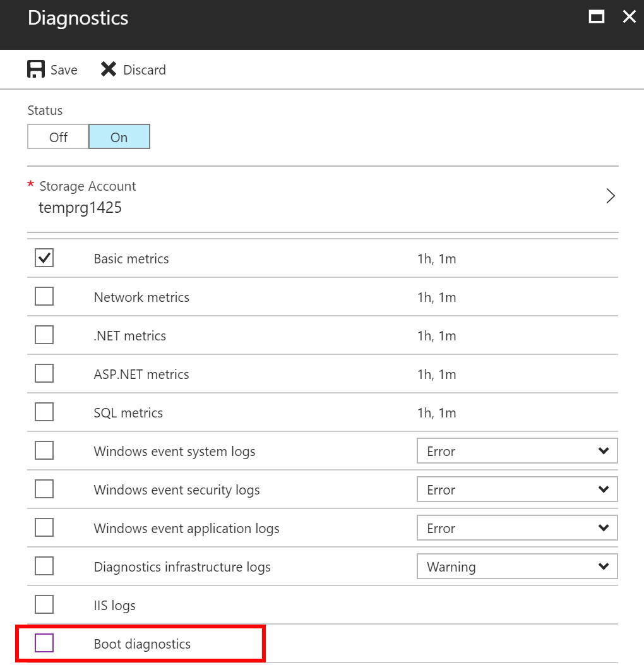This screenshot has width=644, height=665.
Task: Expand Diagnostics infrastructure logs Warning dropdown
Action: coord(516,567)
